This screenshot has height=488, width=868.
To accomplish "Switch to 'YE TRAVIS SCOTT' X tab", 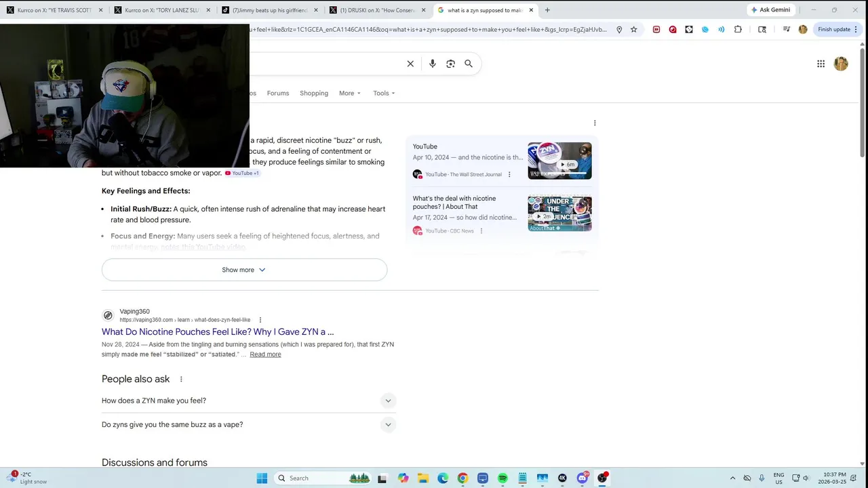I will click(x=54, y=10).
